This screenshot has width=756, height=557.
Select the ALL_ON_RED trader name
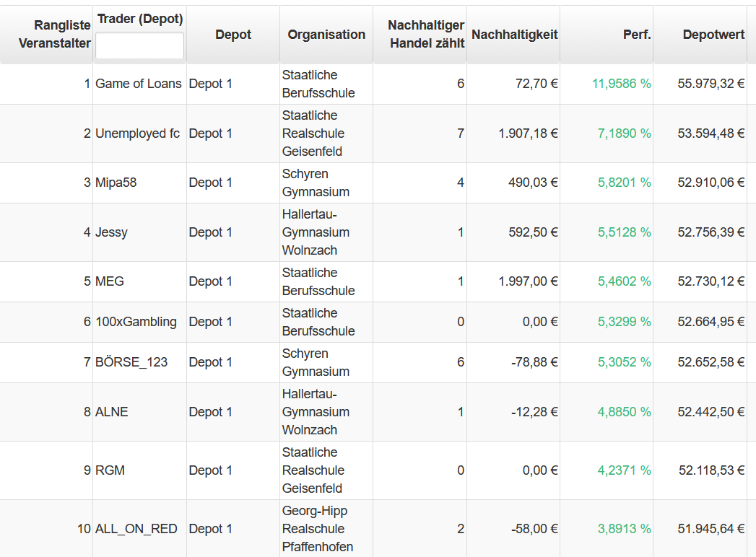tap(136, 529)
